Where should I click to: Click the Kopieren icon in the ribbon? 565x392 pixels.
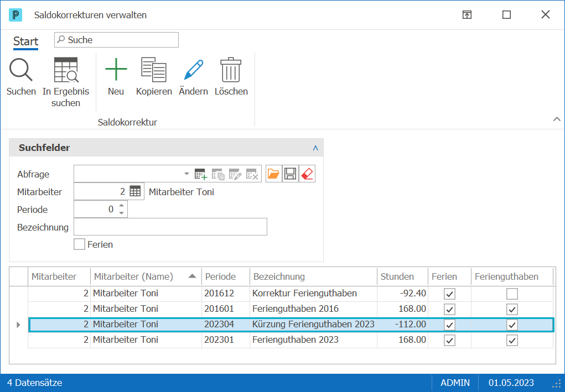154,70
